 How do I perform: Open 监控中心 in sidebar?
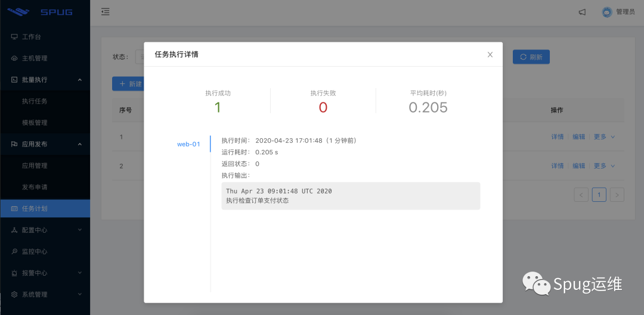coord(45,251)
